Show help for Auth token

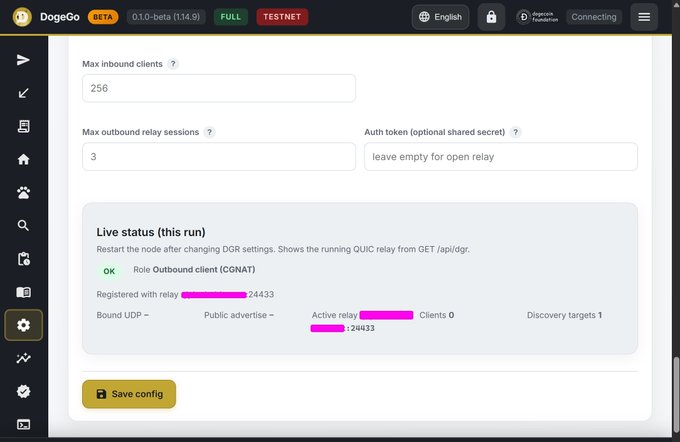[515, 132]
